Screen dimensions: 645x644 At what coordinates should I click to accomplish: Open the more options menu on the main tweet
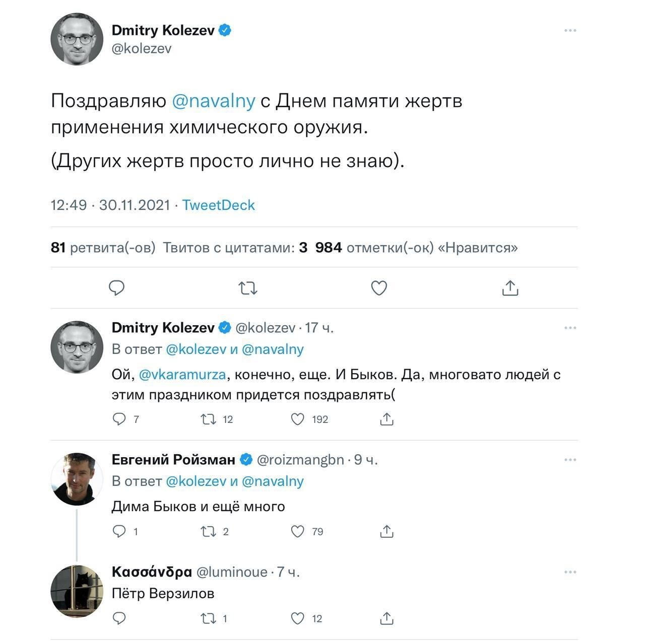point(570,31)
